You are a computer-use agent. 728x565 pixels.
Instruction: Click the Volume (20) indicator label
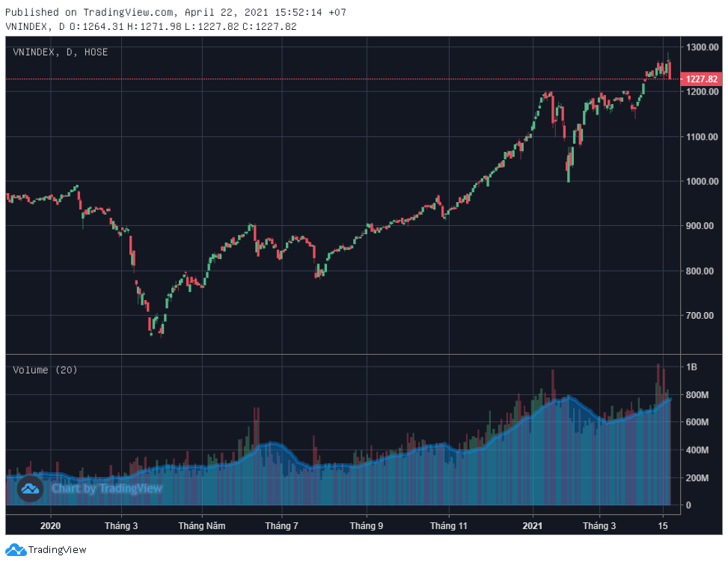(x=45, y=370)
